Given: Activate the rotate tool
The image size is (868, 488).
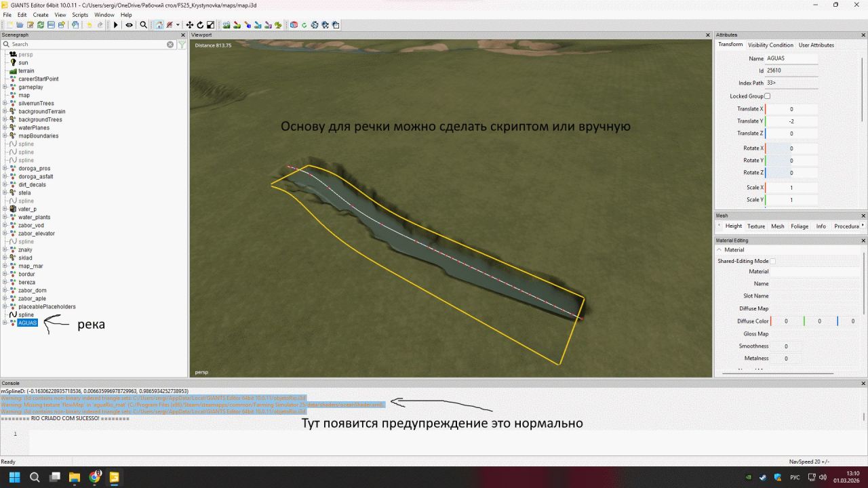Looking at the screenshot, I should [200, 25].
